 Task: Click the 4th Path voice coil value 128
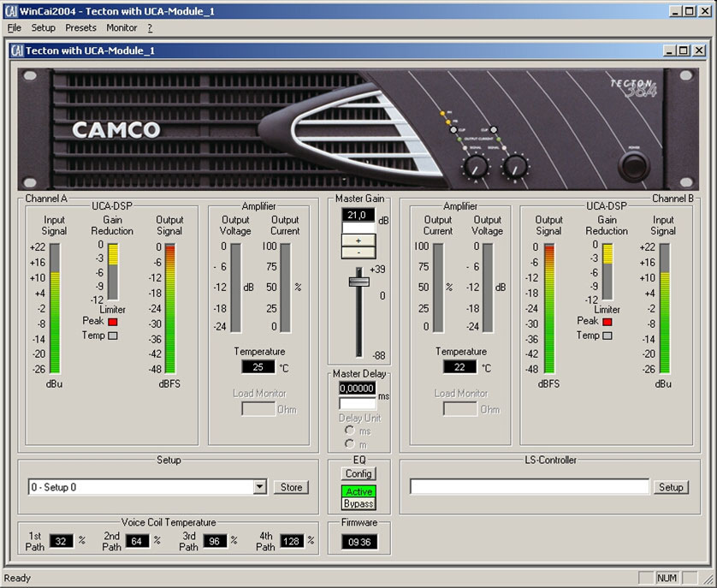pyautogui.click(x=292, y=542)
